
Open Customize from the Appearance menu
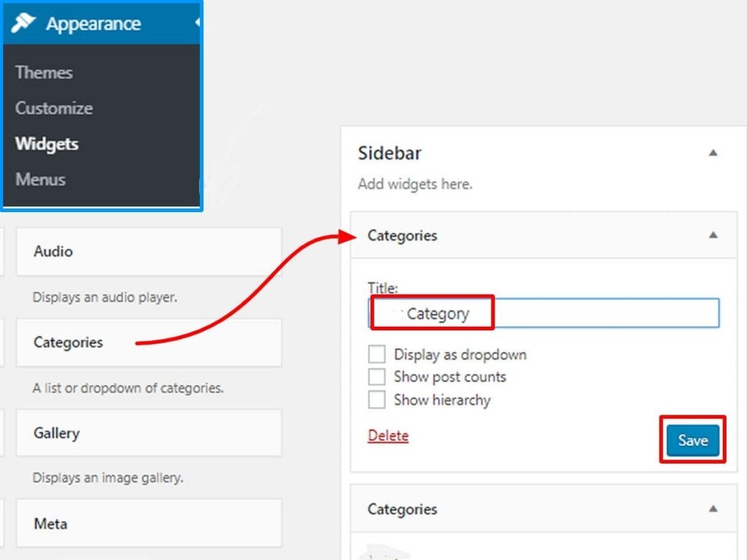(53, 108)
